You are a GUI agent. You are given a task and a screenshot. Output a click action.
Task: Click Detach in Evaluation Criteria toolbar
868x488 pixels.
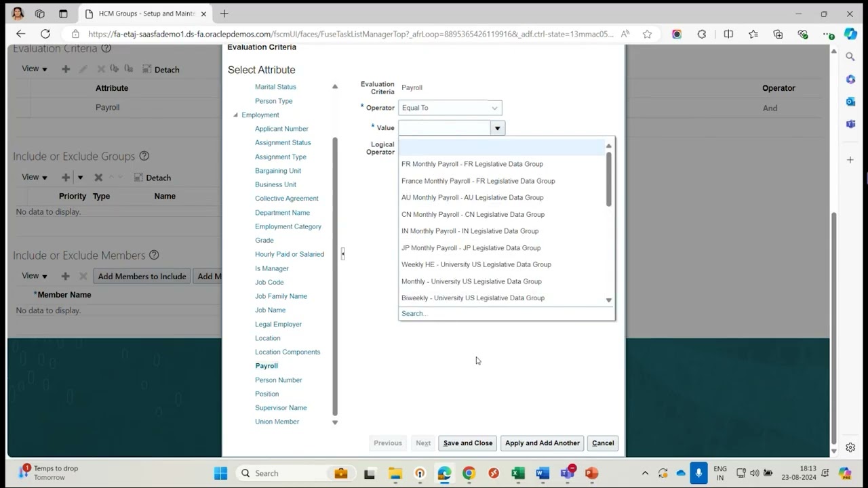coord(161,69)
